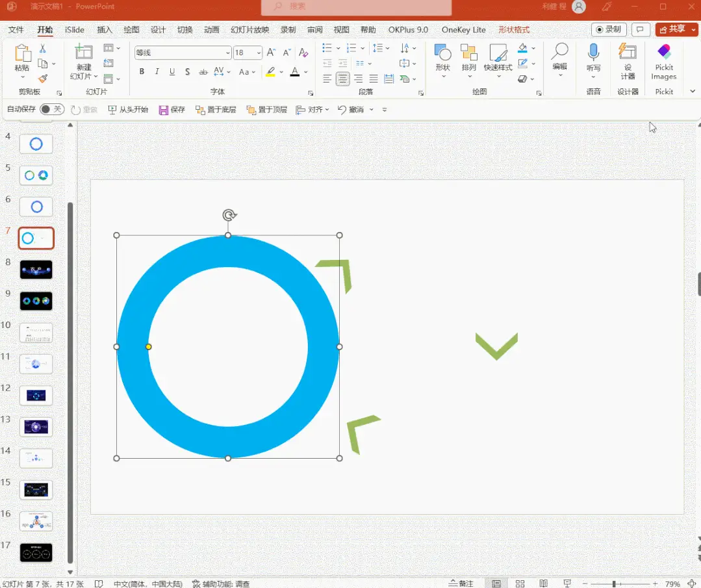Click the Cut scissors icon

coord(43,49)
